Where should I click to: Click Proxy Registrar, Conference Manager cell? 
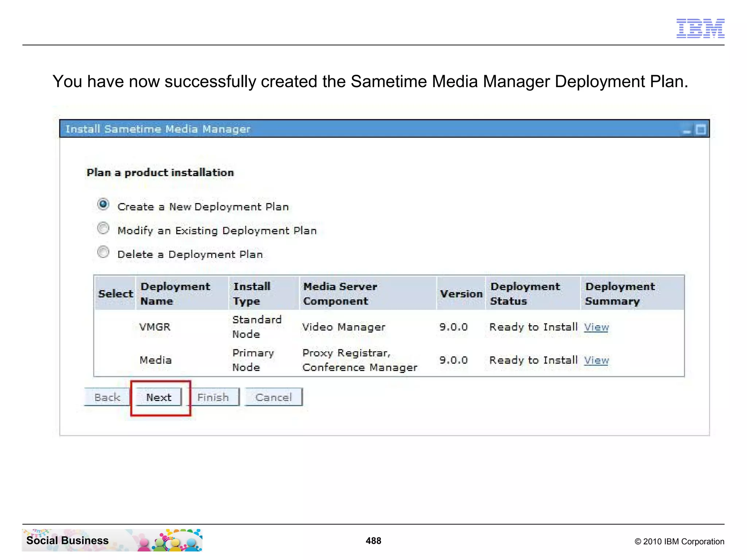(360, 360)
